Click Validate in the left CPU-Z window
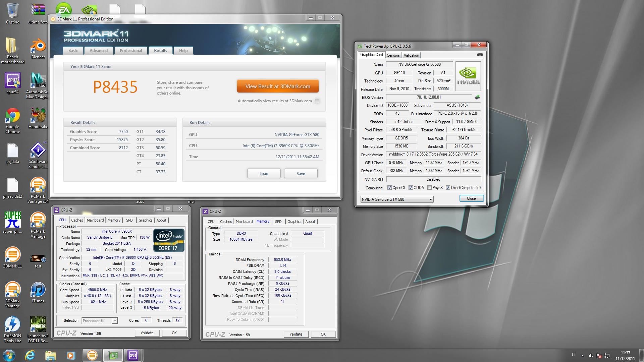Viewport: 644px width, 362px height. 147,333
